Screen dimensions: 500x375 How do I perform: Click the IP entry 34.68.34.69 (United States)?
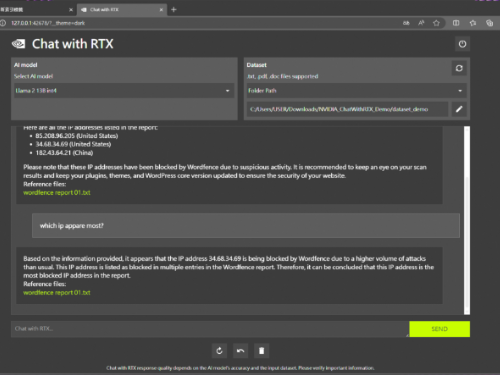(73, 144)
